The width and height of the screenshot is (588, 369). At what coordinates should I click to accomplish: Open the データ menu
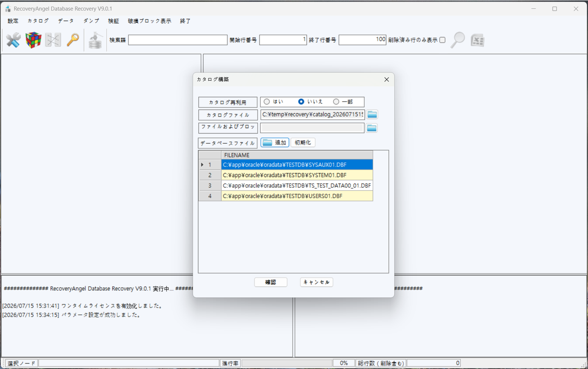pyautogui.click(x=66, y=21)
